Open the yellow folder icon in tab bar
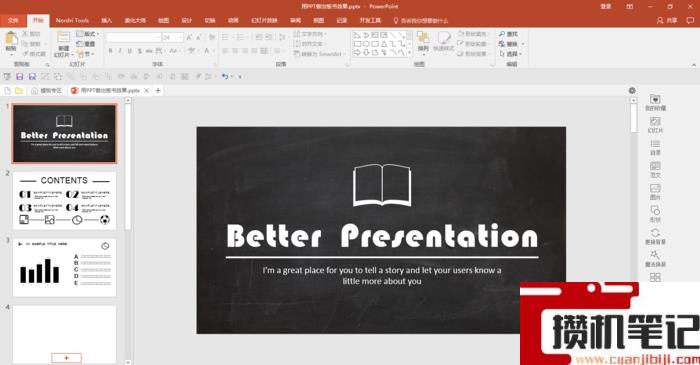This screenshot has height=365, width=700. 19,91
